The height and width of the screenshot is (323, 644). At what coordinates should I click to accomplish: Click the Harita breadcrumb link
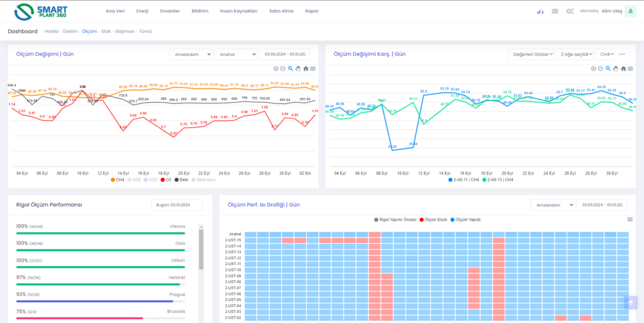pos(52,31)
